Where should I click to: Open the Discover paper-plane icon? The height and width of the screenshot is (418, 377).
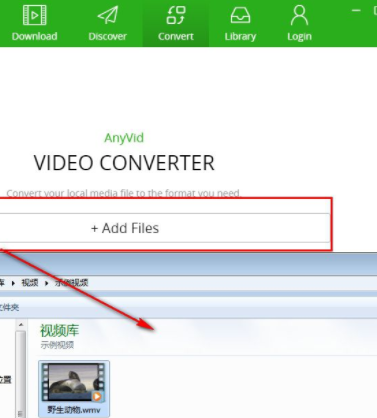108,15
